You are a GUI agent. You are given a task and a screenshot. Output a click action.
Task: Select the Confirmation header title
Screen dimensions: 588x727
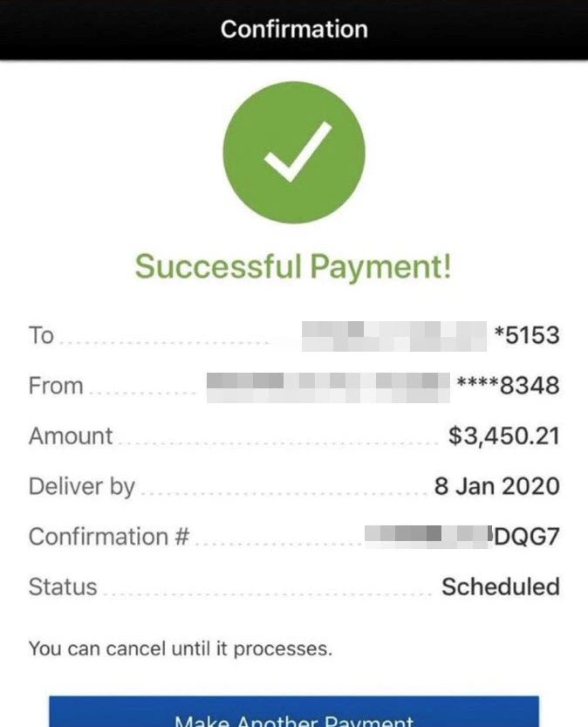(x=294, y=29)
